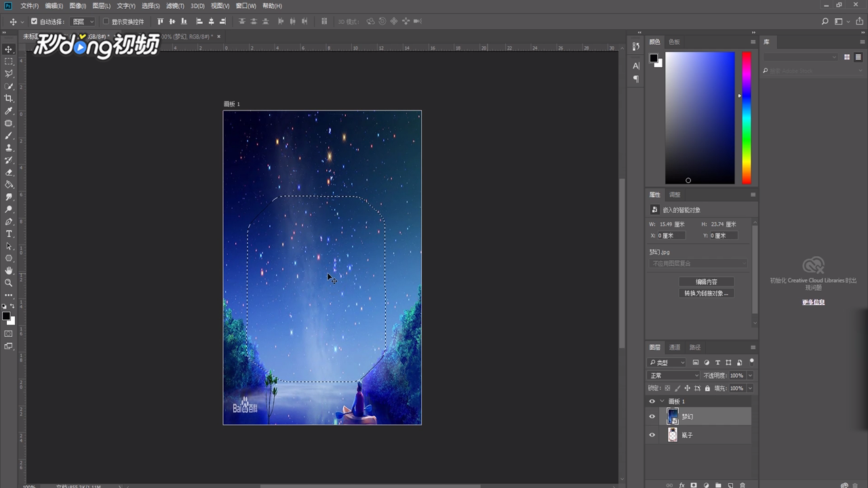The height and width of the screenshot is (488, 868).
Task: Click the Add layer style fx icon
Action: tap(682, 485)
